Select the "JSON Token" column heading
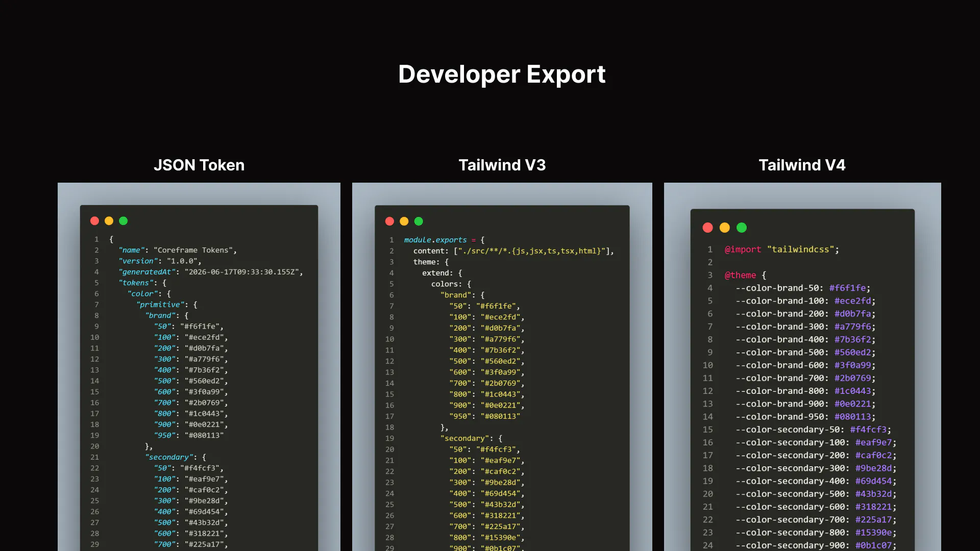 [199, 165]
